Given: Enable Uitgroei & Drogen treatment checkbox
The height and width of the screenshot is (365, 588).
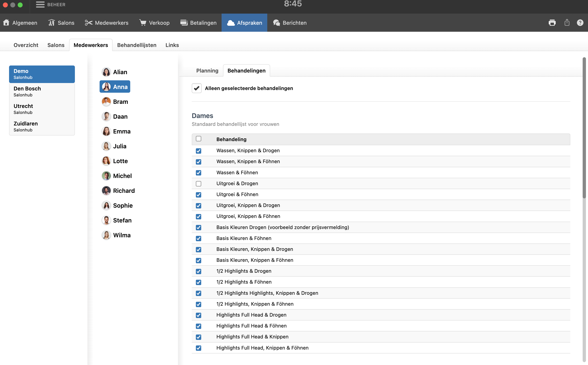Looking at the screenshot, I should pos(198,184).
